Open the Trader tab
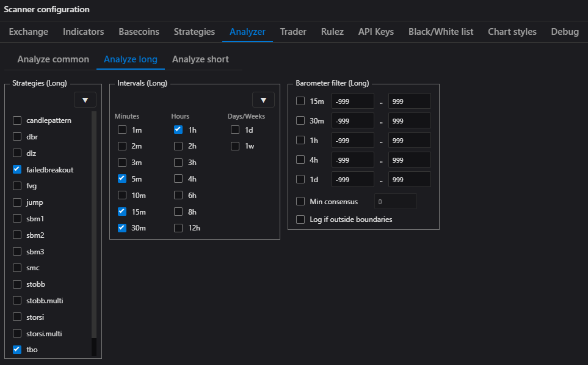Viewport: 588px width, 365px height. coord(293,32)
